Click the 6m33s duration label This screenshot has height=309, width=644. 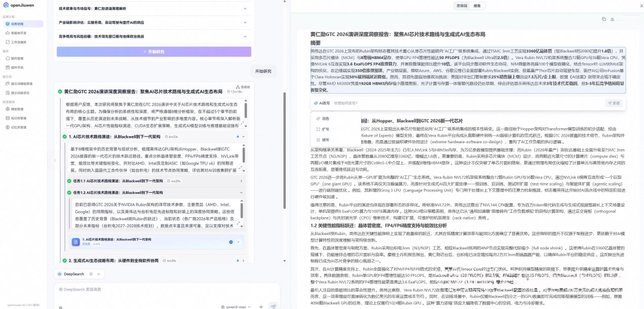click(x=171, y=137)
